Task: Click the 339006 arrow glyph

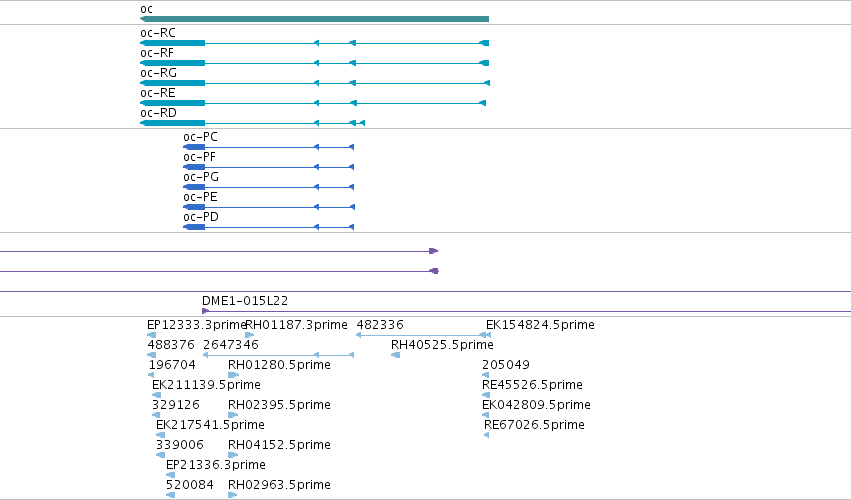Action: click(160, 455)
